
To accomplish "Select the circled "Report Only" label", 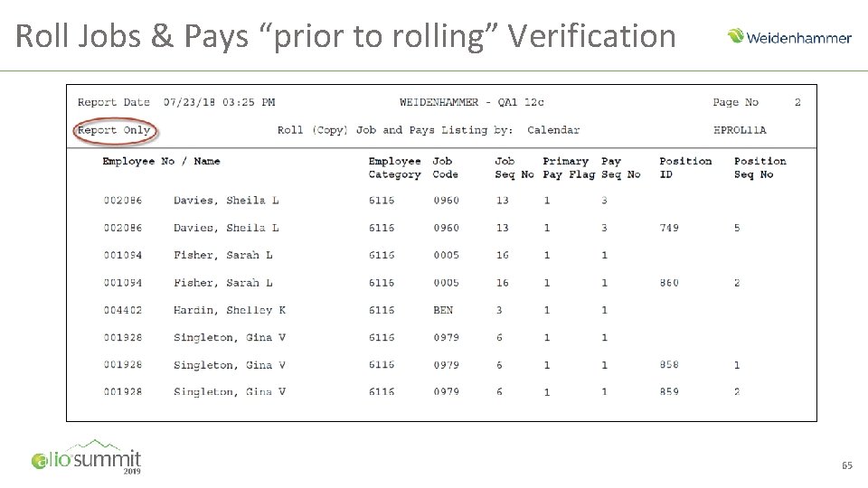I will pyautogui.click(x=114, y=130).
